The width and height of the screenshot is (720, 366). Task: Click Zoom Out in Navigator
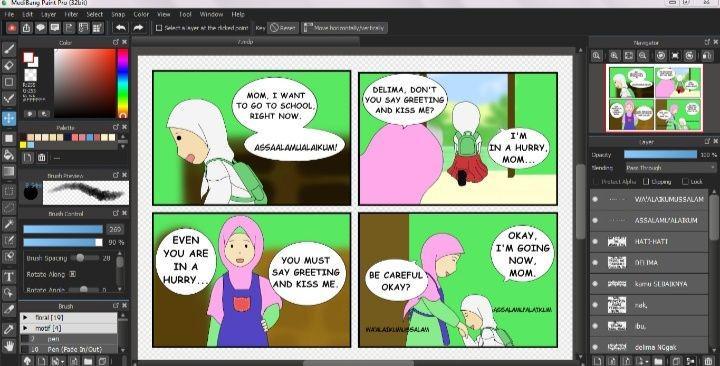tap(643, 56)
